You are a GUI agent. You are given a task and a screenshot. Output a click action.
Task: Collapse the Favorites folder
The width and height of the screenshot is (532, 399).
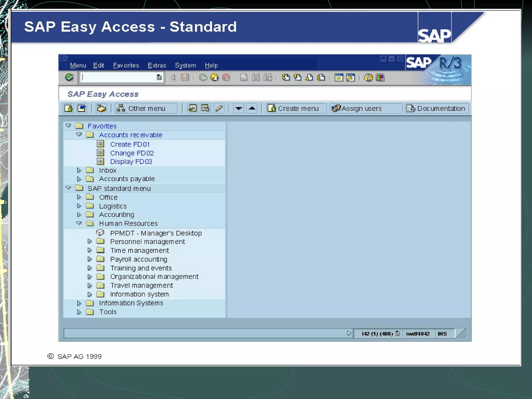point(68,126)
